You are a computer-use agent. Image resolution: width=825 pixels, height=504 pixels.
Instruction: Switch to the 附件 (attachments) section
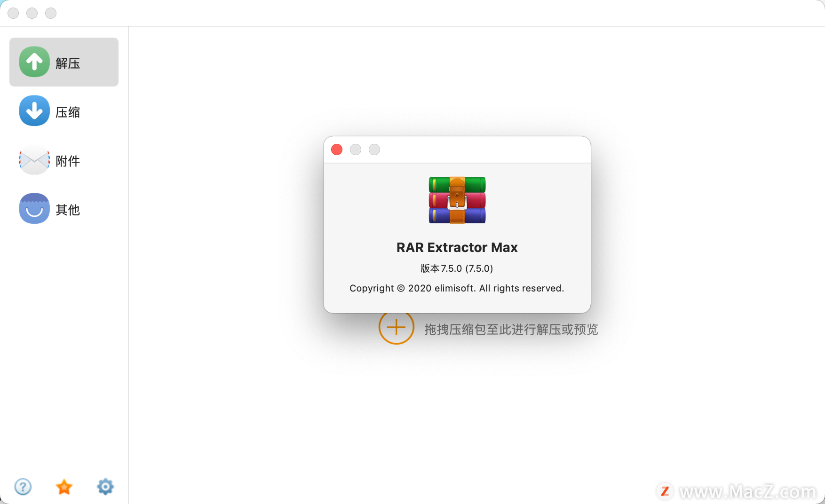point(64,160)
